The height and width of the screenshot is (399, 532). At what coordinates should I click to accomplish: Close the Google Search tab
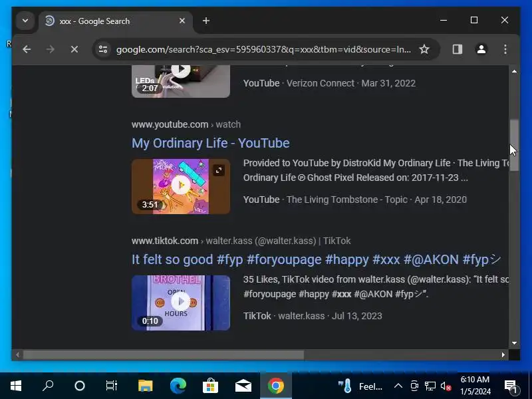click(x=182, y=21)
